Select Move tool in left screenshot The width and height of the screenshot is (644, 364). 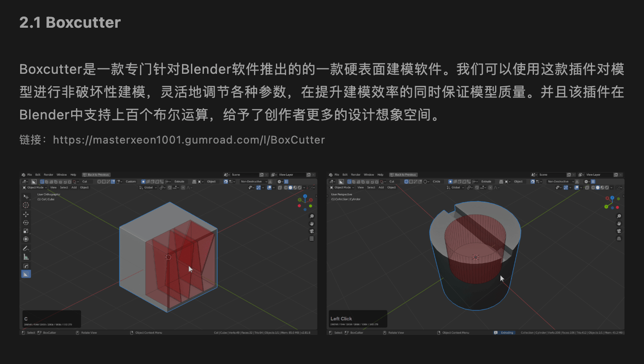tap(26, 214)
